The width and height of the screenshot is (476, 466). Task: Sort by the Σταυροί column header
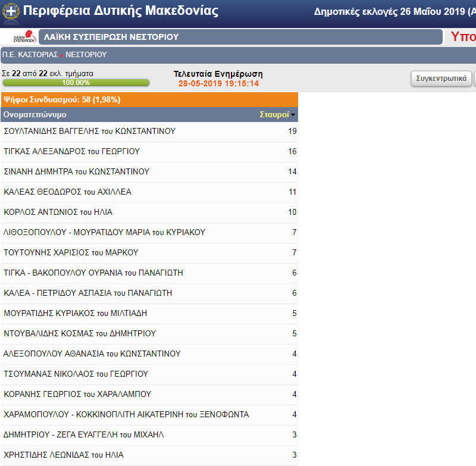click(x=274, y=114)
